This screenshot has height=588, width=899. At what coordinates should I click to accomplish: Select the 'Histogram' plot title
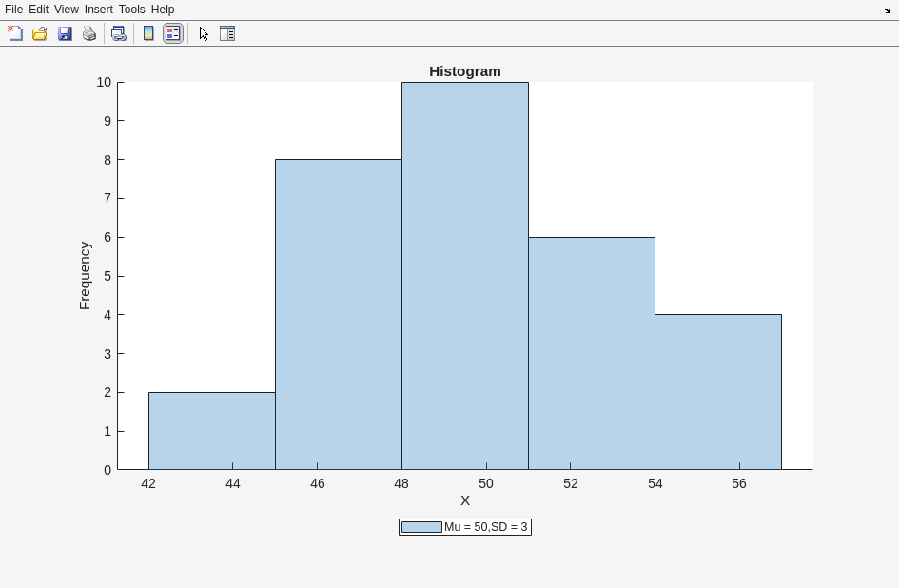click(464, 71)
